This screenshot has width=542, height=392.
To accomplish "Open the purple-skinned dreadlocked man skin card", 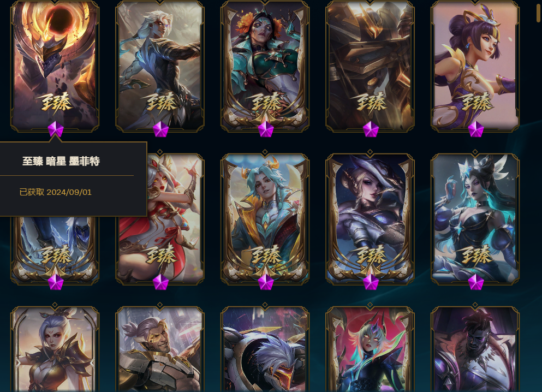I will (475, 349).
